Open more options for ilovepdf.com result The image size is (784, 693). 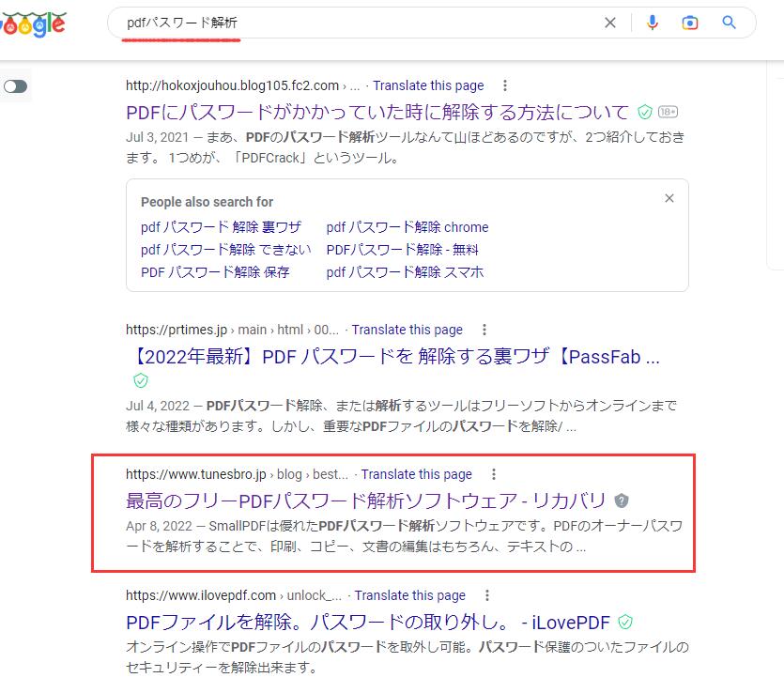tap(487, 595)
